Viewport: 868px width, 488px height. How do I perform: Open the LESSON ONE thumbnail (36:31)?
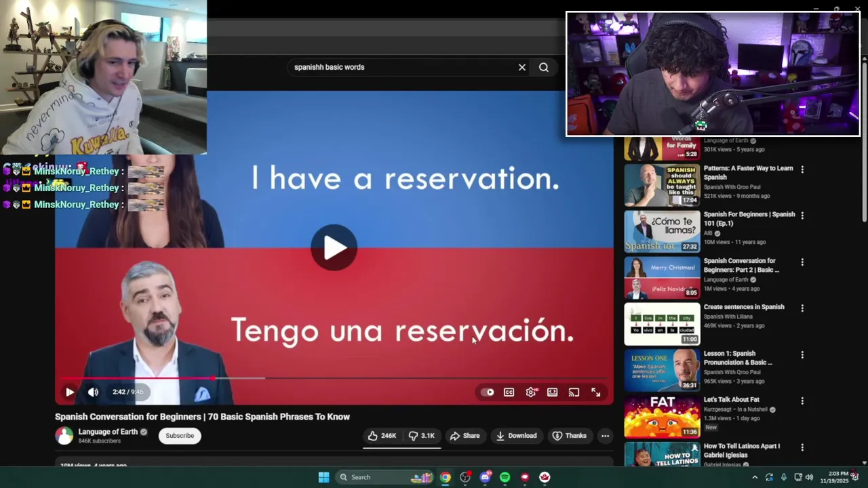[x=662, y=370]
